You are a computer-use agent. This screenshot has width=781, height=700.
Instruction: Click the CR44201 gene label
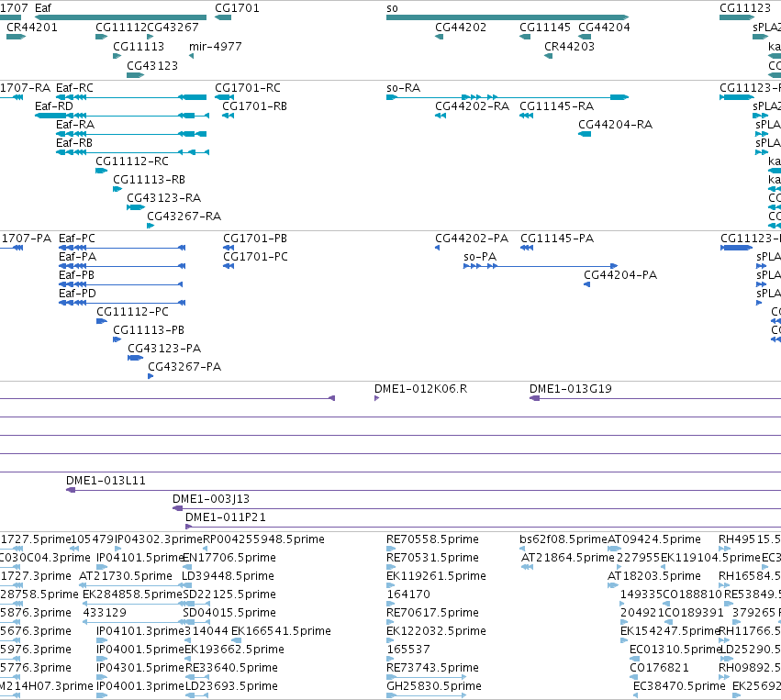(32, 28)
